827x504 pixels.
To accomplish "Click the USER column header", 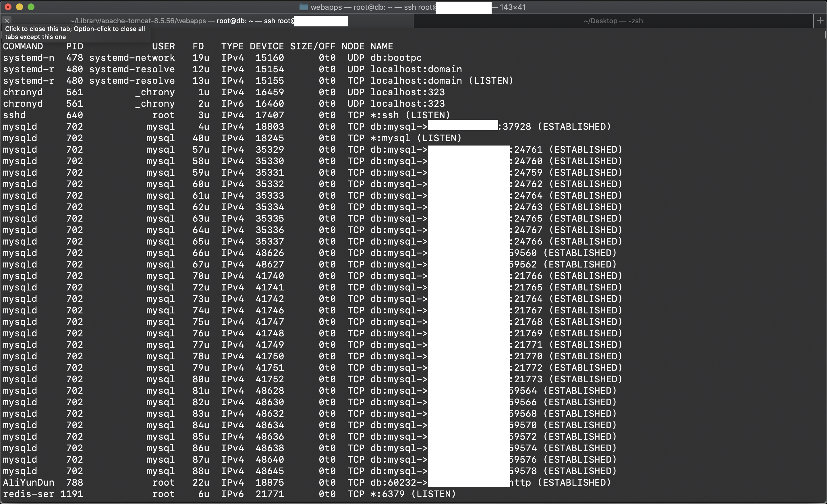I will 163,46.
